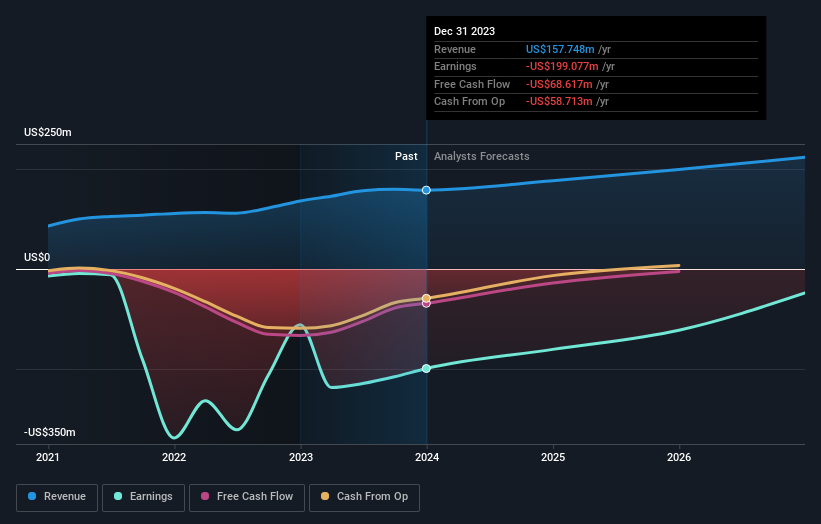Image resolution: width=821 pixels, height=524 pixels.
Task: Click the -US$68.617m free cash flow value
Action: pyautogui.click(x=559, y=84)
